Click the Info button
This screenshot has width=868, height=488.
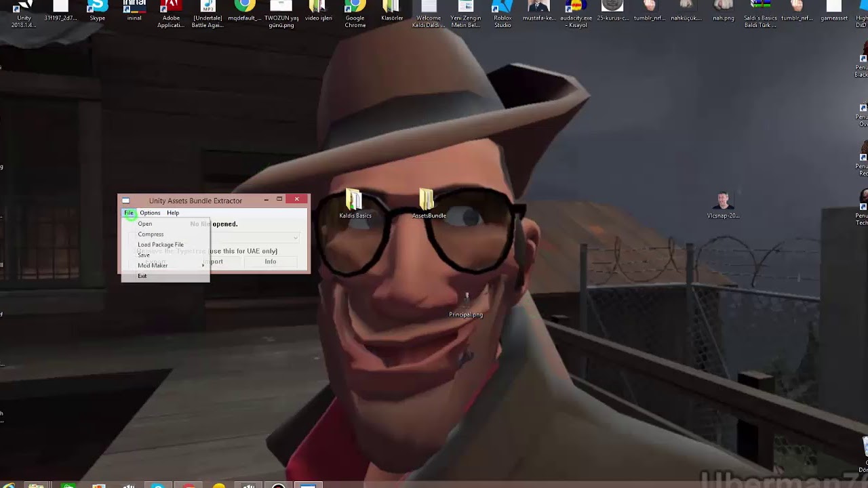[x=271, y=262]
